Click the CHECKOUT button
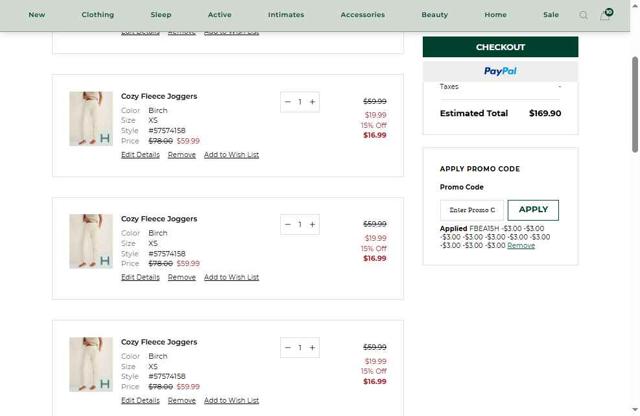The width and height of the screenshot is (640, 416). coord(500,47)
